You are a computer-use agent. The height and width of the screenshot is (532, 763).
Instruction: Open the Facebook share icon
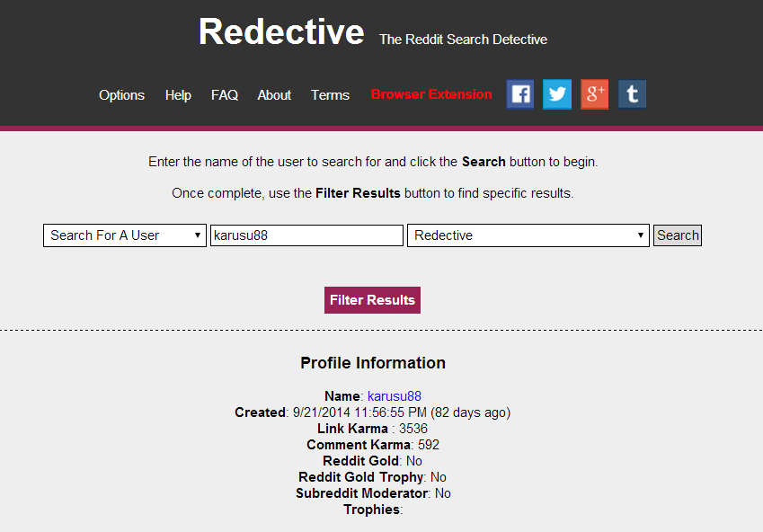[520, 94]
